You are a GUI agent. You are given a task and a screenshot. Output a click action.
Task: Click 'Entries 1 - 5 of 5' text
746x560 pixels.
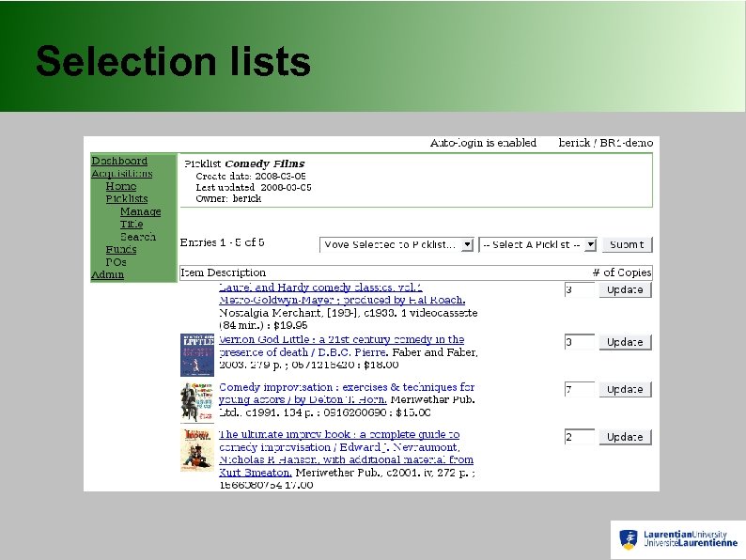(x=222, y=242)
